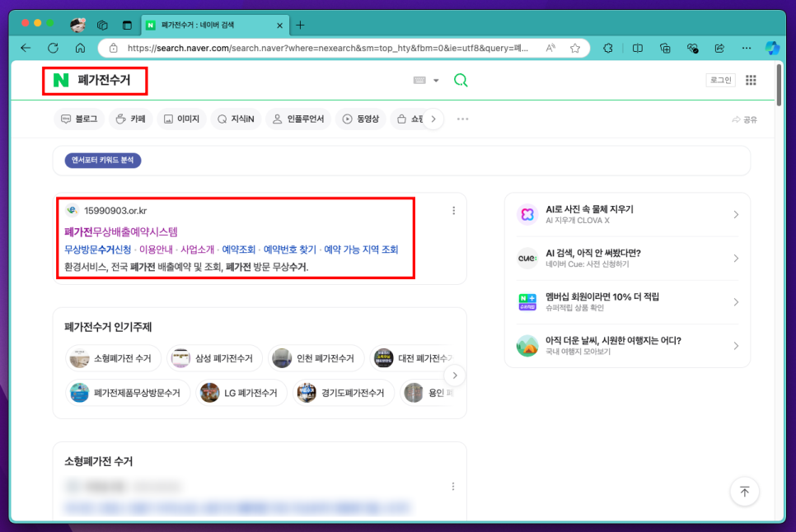The width and height of the screenshot is (796, 532).
Task: Switch to the 카페 tab
Action: coord(131,119)
